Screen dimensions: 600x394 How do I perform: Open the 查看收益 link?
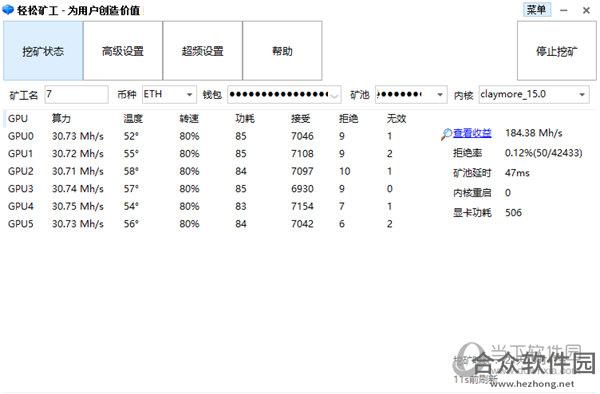point(472,133)
